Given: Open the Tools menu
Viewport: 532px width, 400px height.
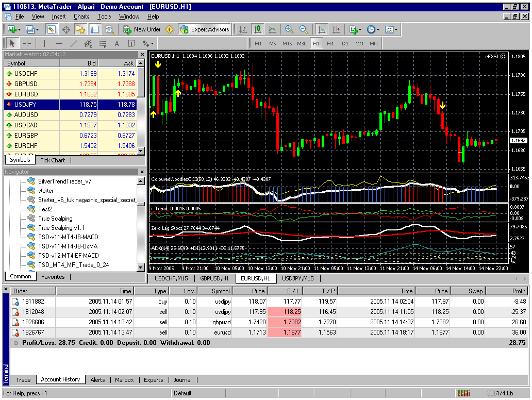Looking at the screenshot, I should [x=104, y=16].
